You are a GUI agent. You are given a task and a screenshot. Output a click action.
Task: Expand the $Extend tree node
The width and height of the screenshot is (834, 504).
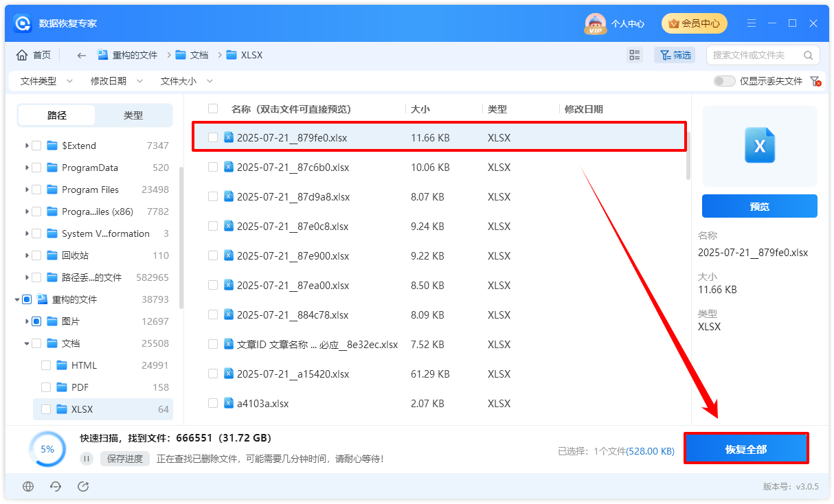tap(27, 146)
